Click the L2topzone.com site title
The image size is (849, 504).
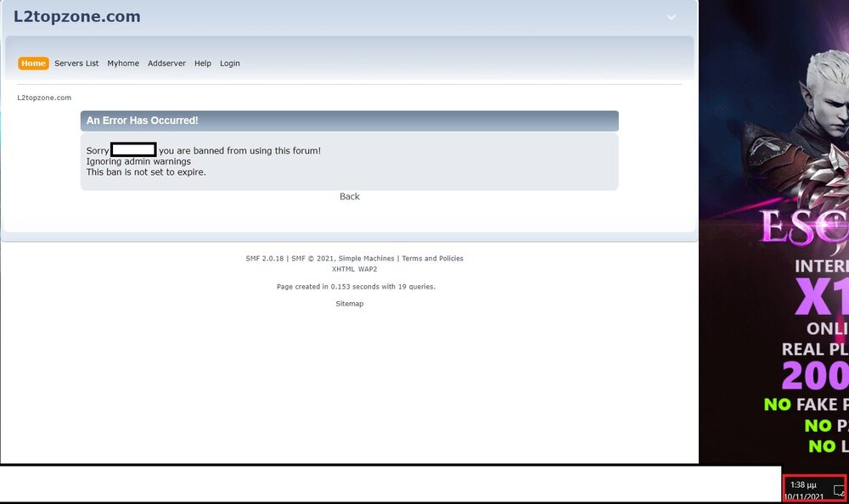pos(77,17)
